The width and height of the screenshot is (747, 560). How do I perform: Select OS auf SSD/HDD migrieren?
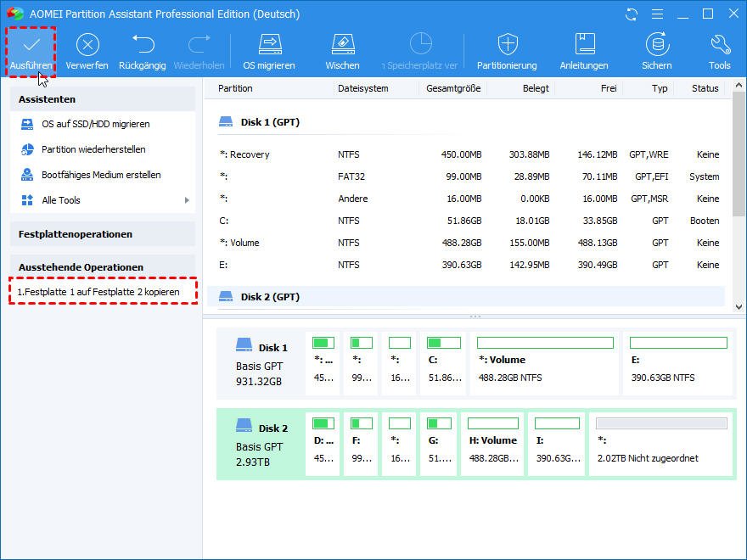tap(95, 124)
